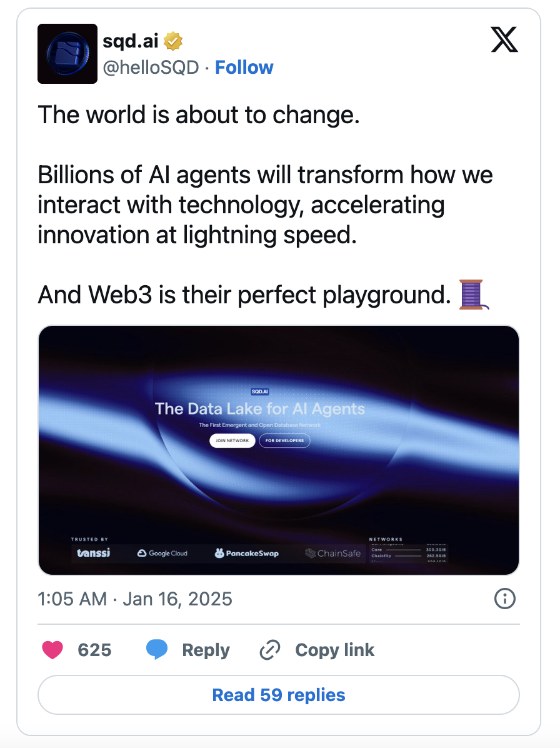Click JOIN NETWORK in the preview image
This screenshot has width=560, height=748.
[232, 441]
